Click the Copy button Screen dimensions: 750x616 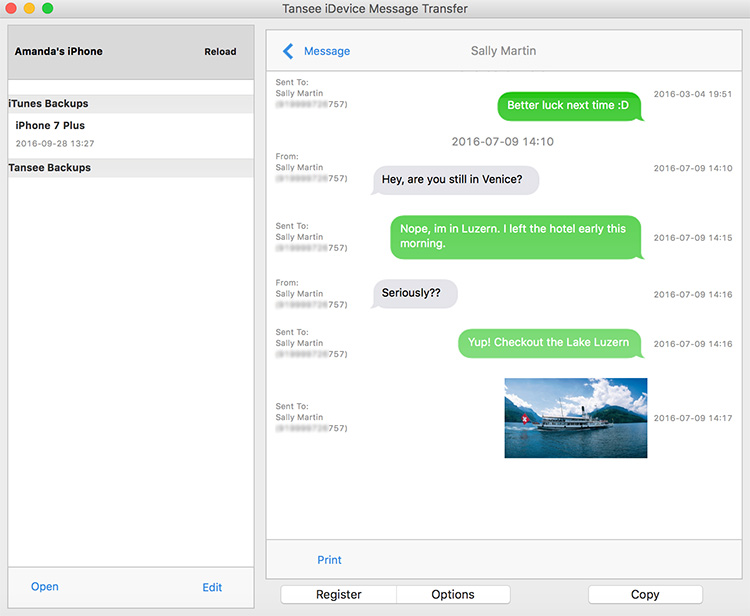[645, 595]
